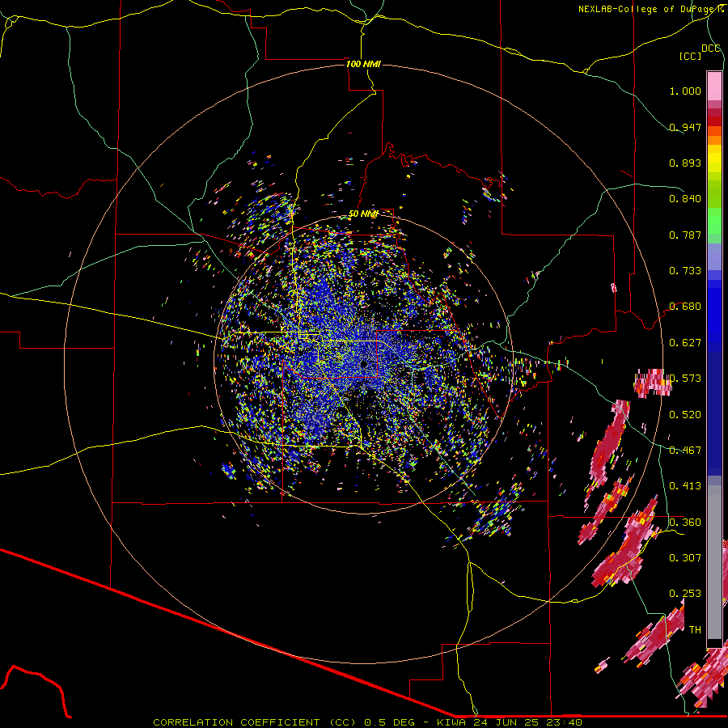Screen dimensions: 728x728
Task: Click the 0.573 scale value
Action: pyautogui.click(x=685, y=379)
